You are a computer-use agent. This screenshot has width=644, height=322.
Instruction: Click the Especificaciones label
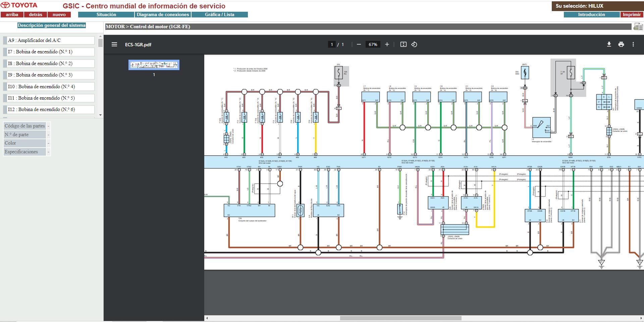pos(24,152)
